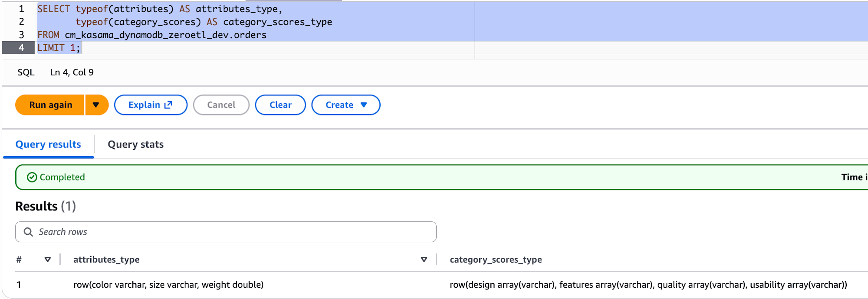Click the SQL language indicator

26,72
